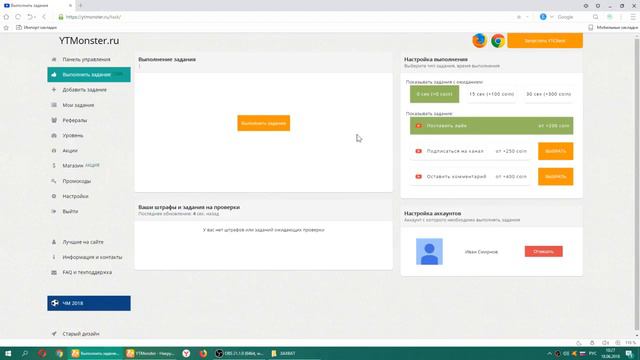640x360 pixels.
Task: Click the Подписаться на канал task row
Action: coord(471,151)
